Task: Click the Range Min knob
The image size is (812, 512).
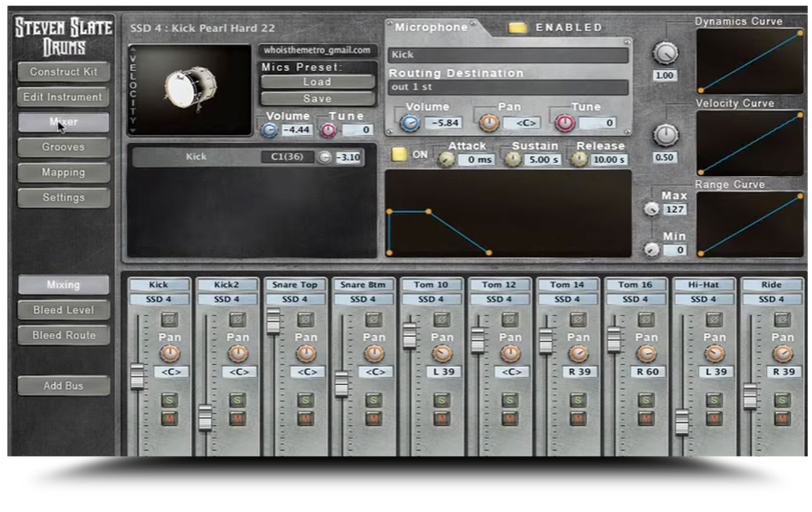Action: pyautogui.click(x=652, y=250)
